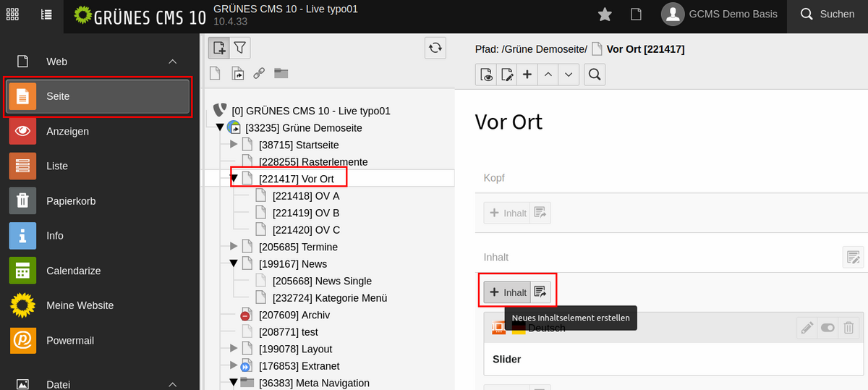Pick the shortcut page type icon
The height and width of the screenshot is (390, 868).
tap(237, 73)
